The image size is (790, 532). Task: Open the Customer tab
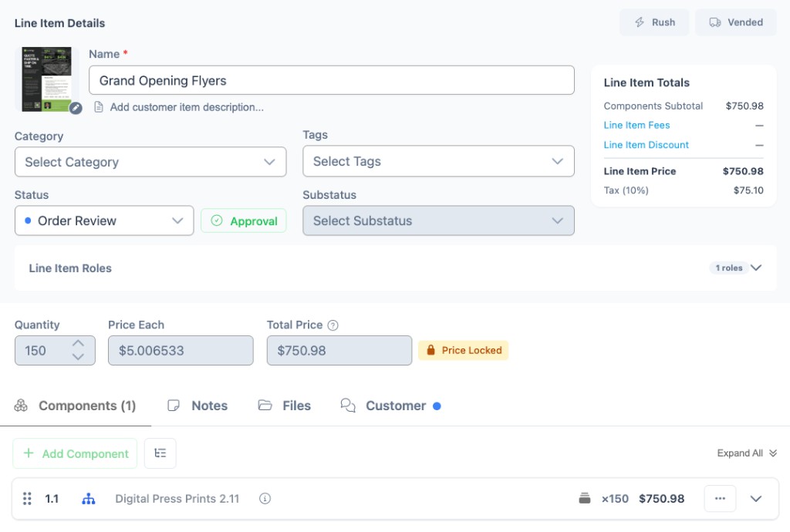point(390,406)
